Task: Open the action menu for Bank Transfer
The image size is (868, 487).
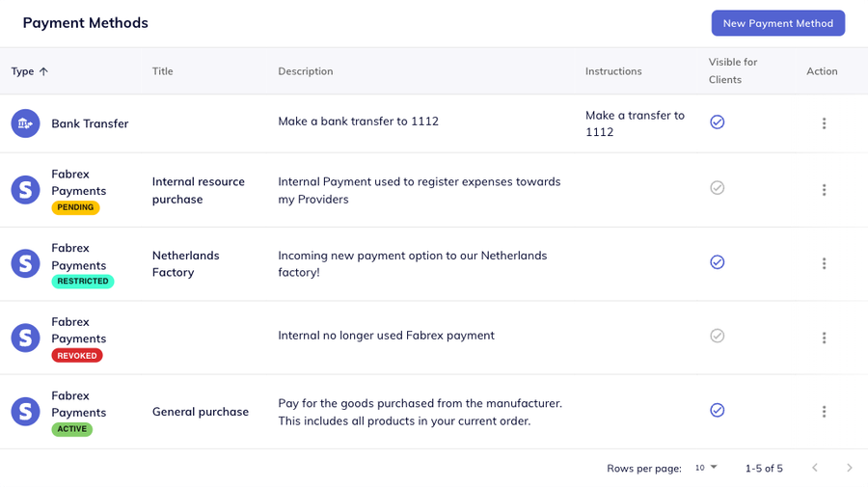Action: (x=824, y=123)
